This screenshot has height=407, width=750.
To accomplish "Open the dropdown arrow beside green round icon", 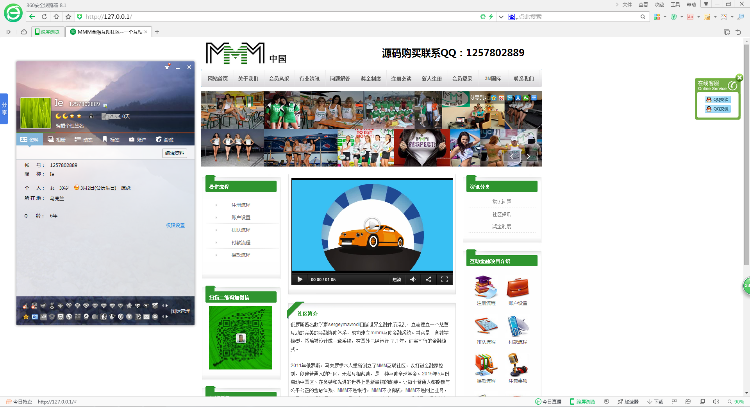I will point(682,17).
